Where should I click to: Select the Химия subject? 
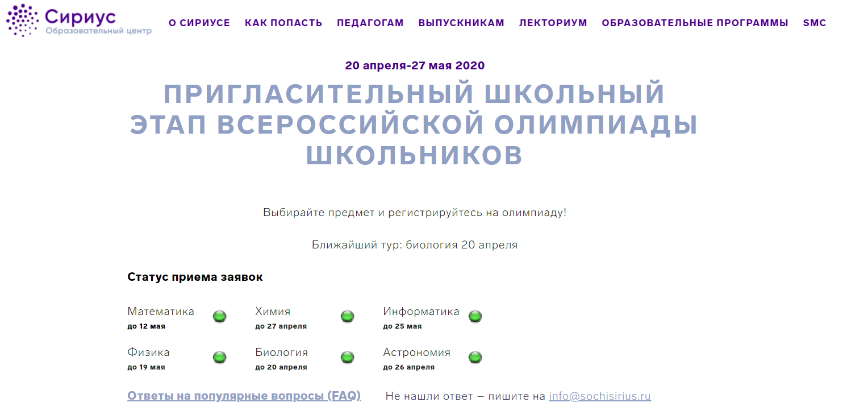273,312
